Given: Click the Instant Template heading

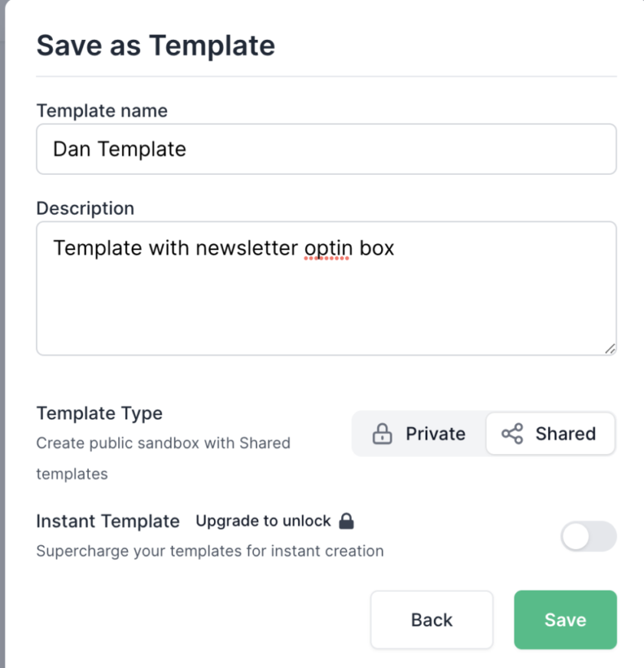Looking at the screenshot, I should click(108, 521).
